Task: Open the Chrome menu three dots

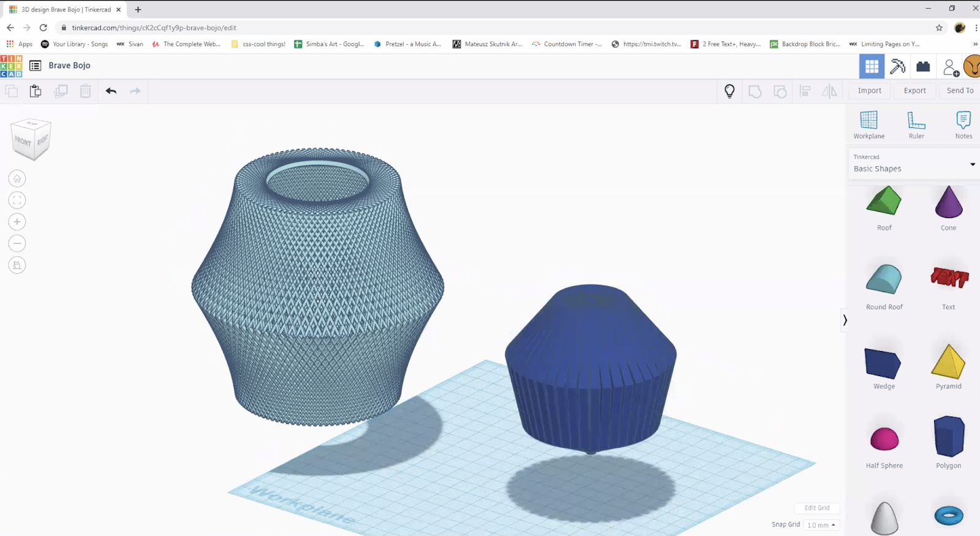Action: point(976,28)
